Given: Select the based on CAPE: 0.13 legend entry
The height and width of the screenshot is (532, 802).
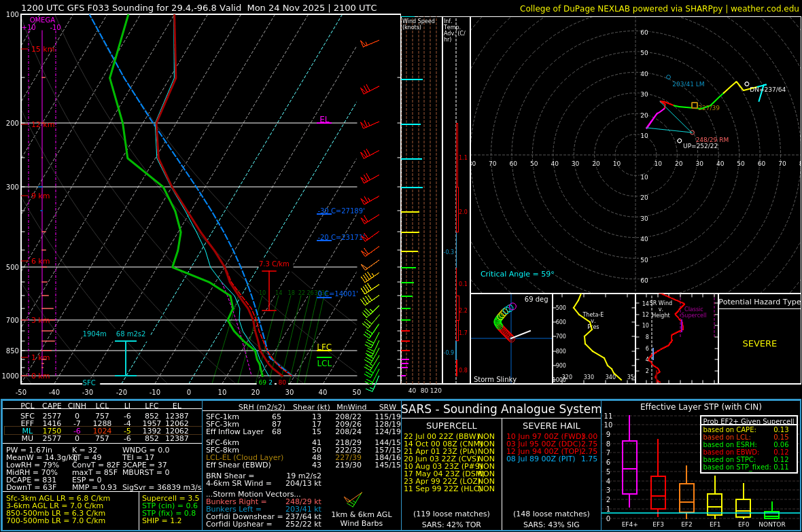Looking at the screenshot, I should [x=746, y=429].
